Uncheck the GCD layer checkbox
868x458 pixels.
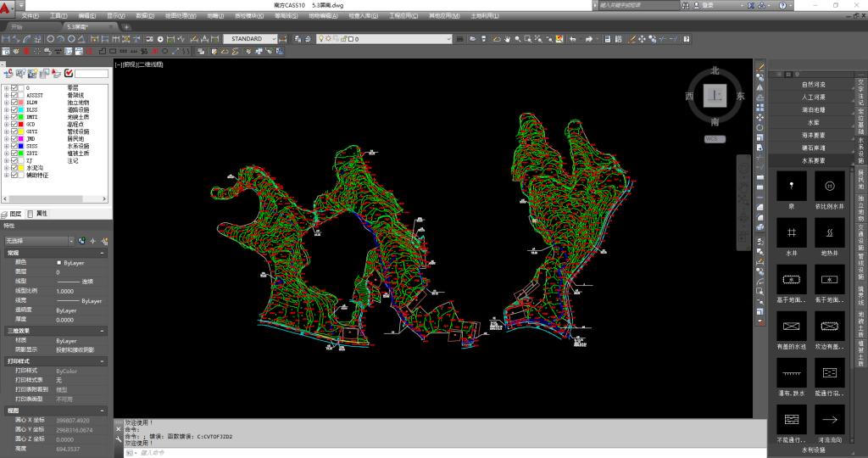click(14, 124)
